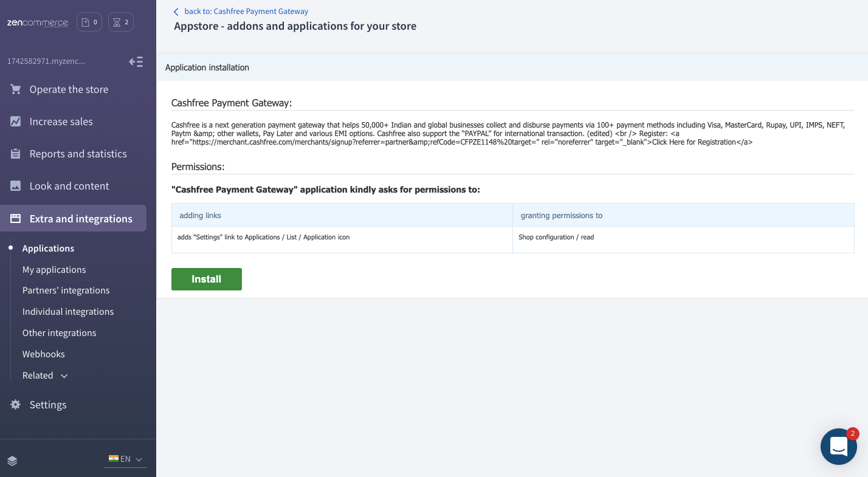Click the Cashfree Payment Gateway: heading
Viewport: 868px width, 477px height.
coord(232,103)
